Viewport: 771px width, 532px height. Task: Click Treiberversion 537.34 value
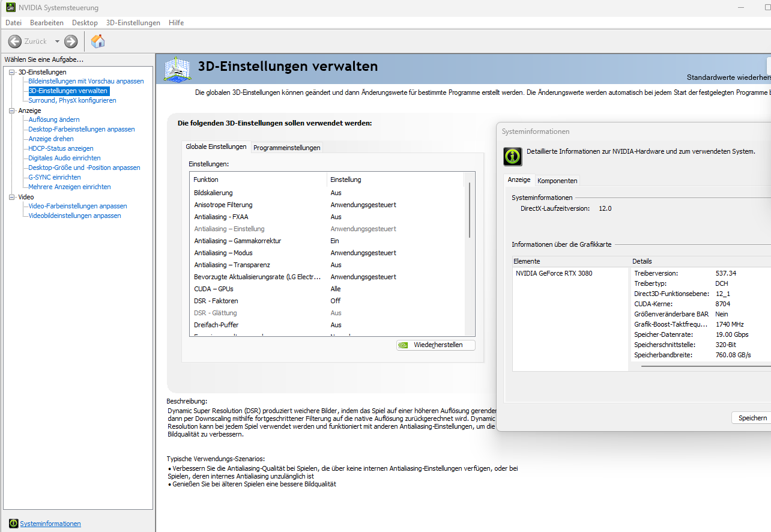coord(725,273)
